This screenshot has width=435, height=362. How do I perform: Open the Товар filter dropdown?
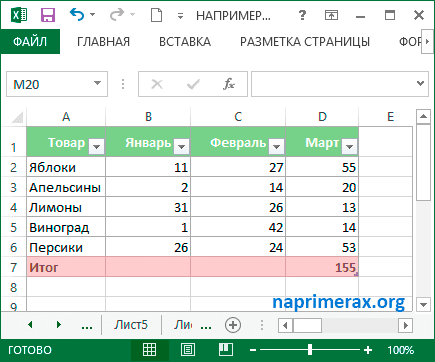pos(97,146)
